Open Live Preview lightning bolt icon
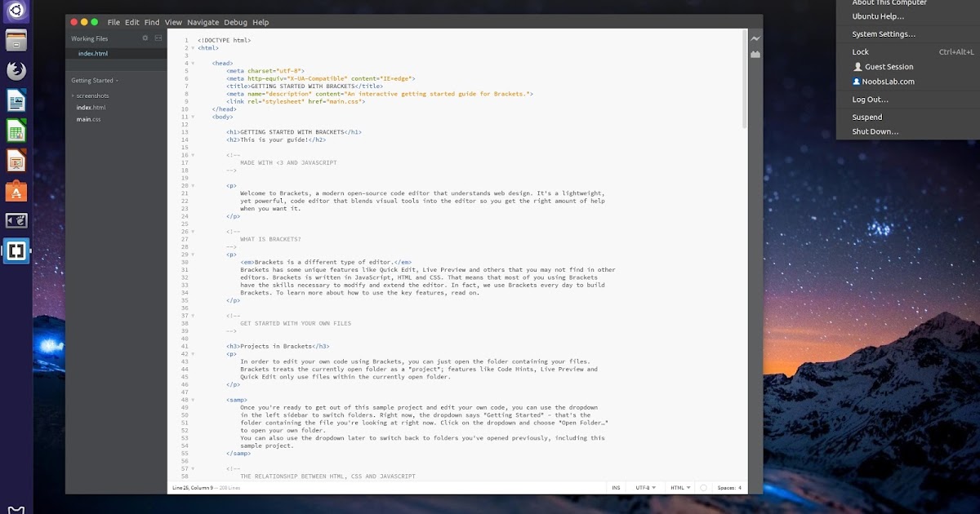Viewport: 980px width, 514px height. [756, 39]
